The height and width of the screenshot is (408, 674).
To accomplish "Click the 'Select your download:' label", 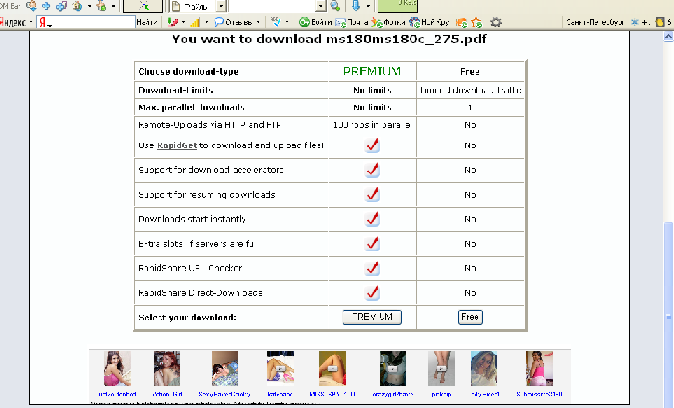I will click(187, 317).
